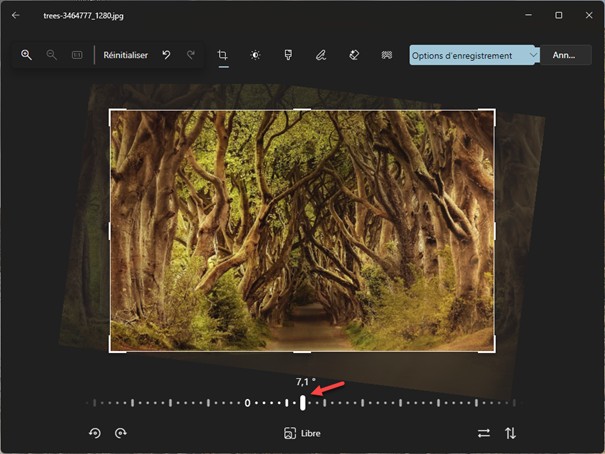Select the crop tool tab
Image resolution: width=605 pixels, height=454 pixels.
(x=223, y=55)
